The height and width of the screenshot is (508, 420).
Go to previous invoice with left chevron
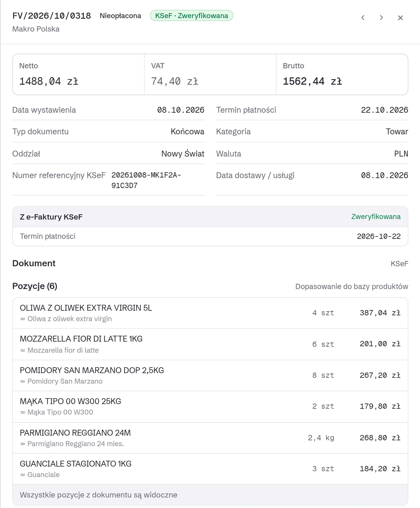tap(363, 18)
